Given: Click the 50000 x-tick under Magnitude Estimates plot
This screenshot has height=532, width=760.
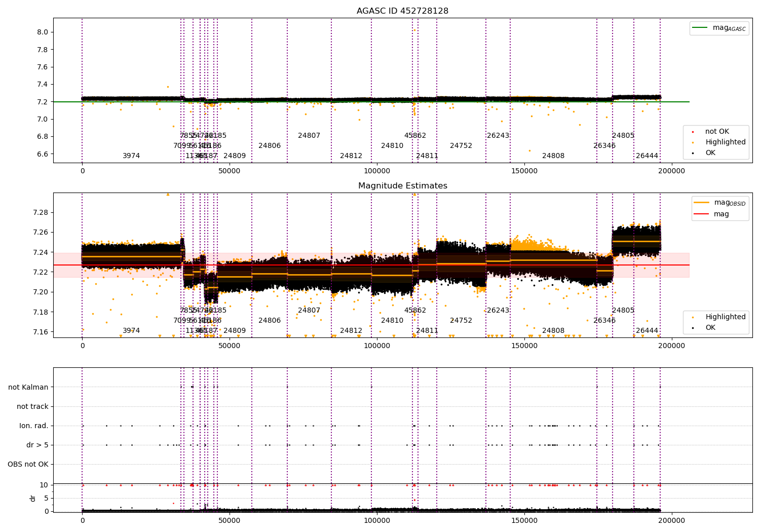Looking at the screenshot, I should 230,346.
